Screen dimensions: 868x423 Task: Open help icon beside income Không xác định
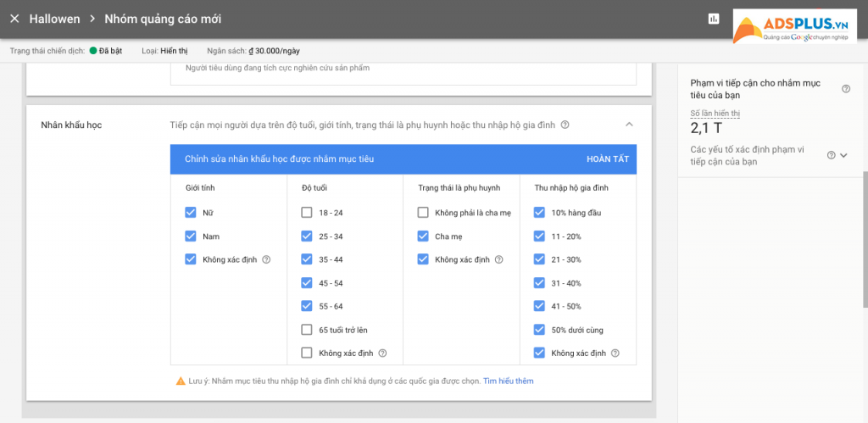(x=615, y=353)
